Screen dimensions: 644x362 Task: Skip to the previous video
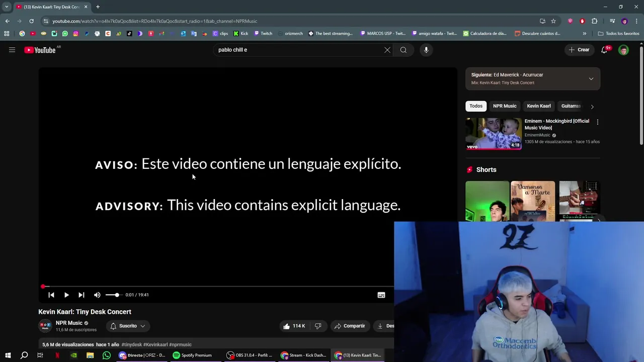(x=51, y=295)
